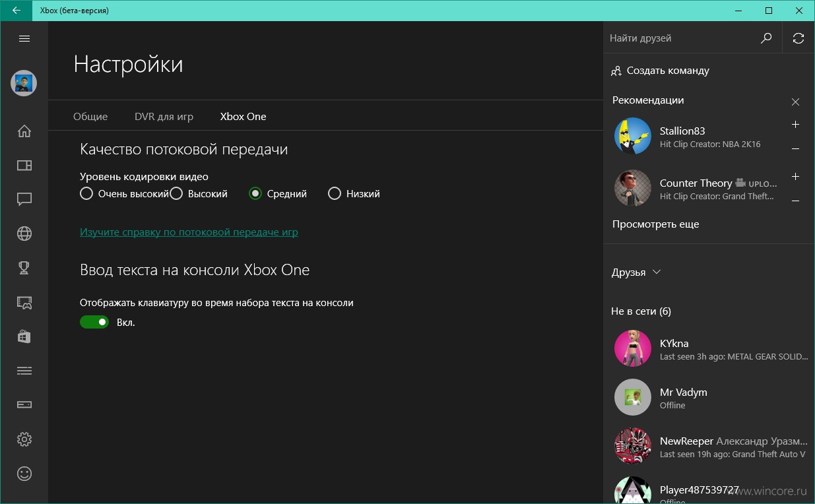This screenshot has height=504, width=815.
Task: Open Counter Theory profile avatar
Action: pos(633,189)
